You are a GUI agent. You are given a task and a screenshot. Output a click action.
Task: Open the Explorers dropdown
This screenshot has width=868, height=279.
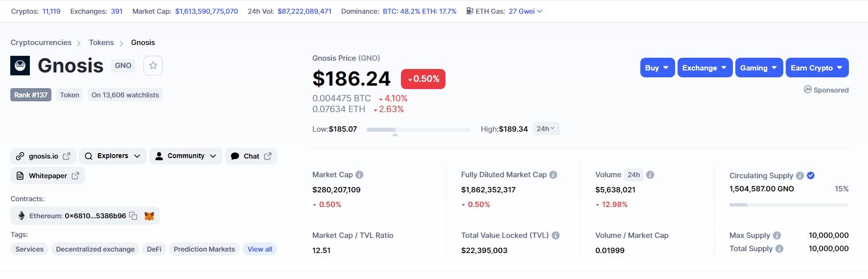coord(113,156)
